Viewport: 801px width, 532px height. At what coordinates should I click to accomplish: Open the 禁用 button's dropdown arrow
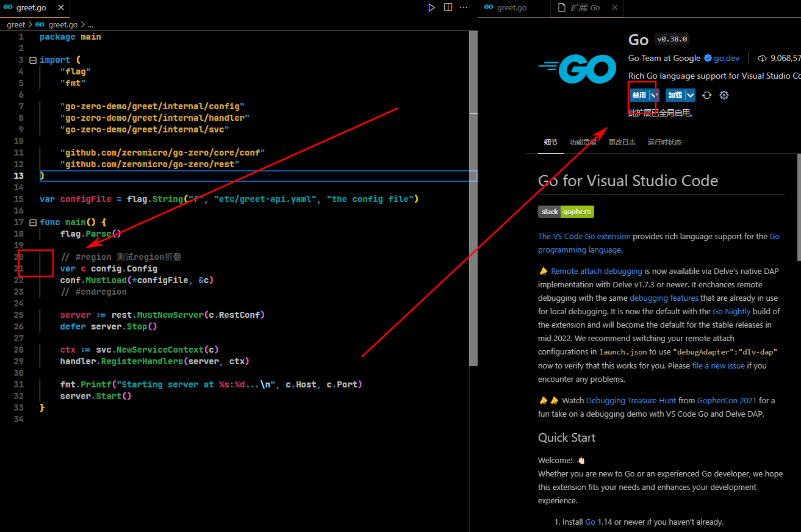coord(653,95)
